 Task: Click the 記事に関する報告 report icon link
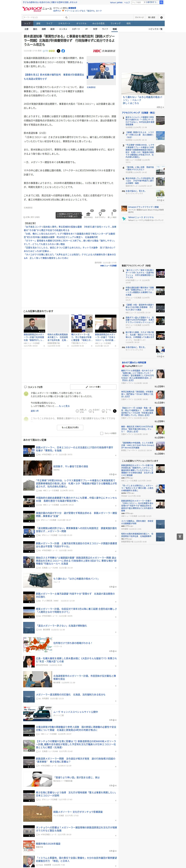(x=32, y=217)
